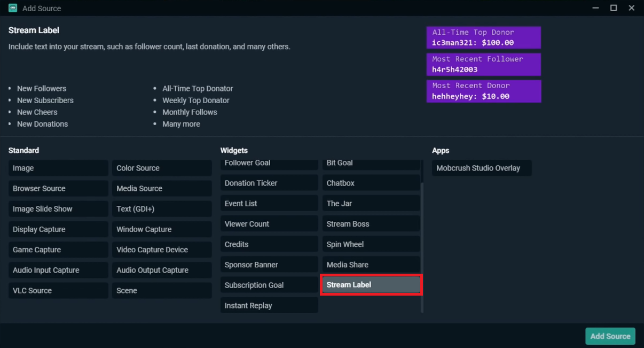Minimize the Add Source window
Image resolution: width=644 pixels, height=348 pixels.
pos(596,8)
